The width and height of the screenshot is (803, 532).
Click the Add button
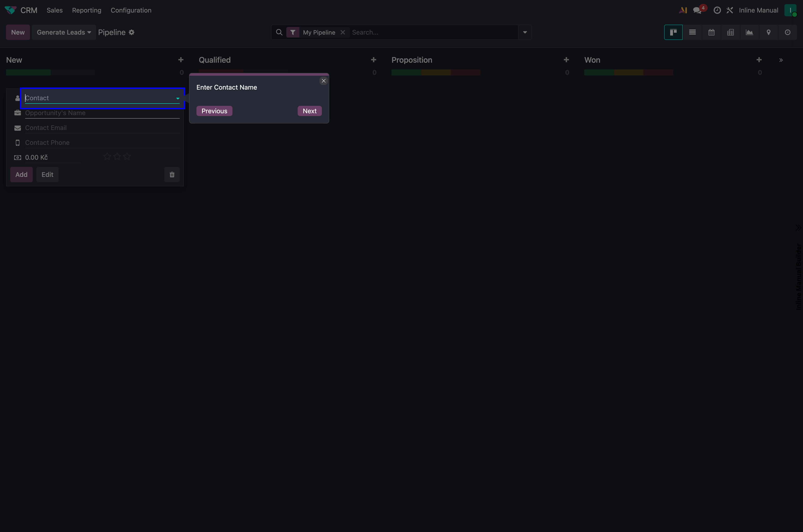[x=21, y=174]
